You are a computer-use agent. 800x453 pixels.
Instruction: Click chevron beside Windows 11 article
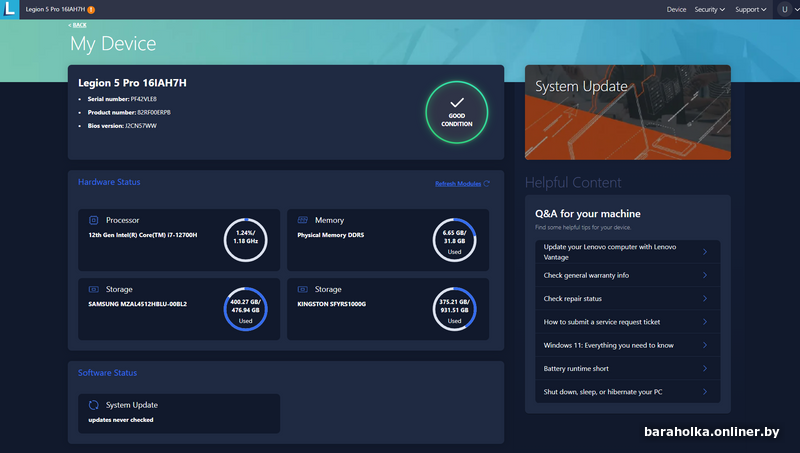tap(705, 345)
